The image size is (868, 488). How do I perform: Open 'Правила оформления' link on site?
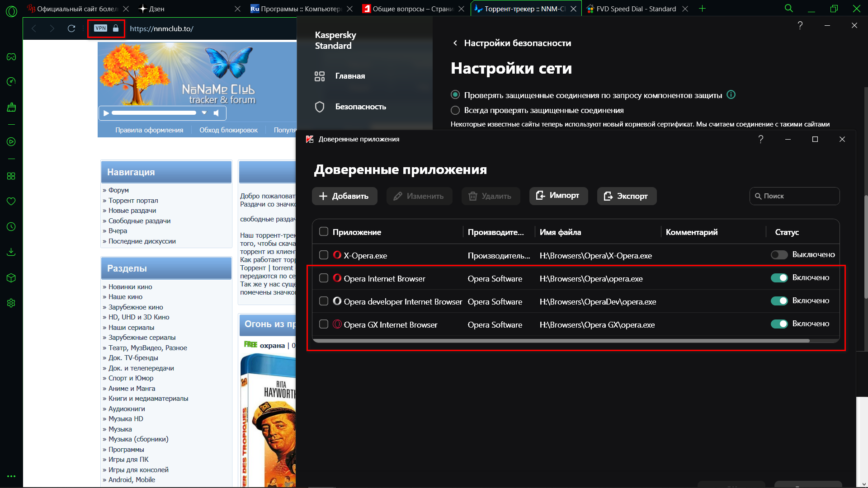pyautogui.click(x=149, y=130)
